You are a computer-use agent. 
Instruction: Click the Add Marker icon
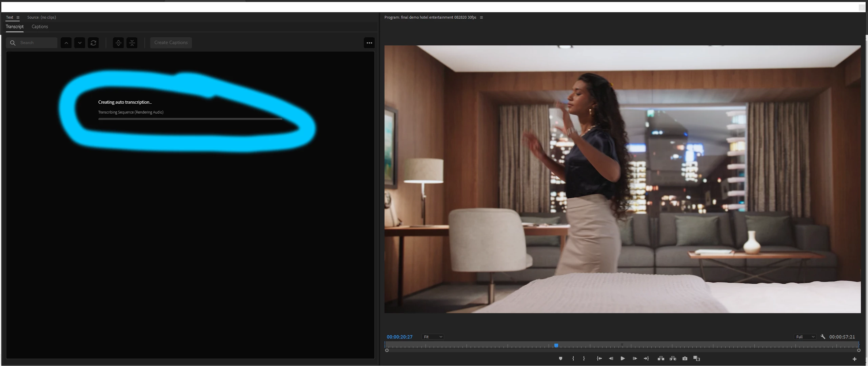560,359
